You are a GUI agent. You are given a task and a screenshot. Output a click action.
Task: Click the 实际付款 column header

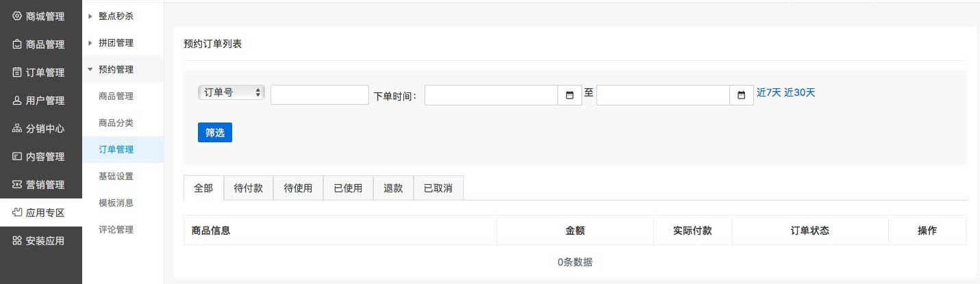tap(692, 231)
